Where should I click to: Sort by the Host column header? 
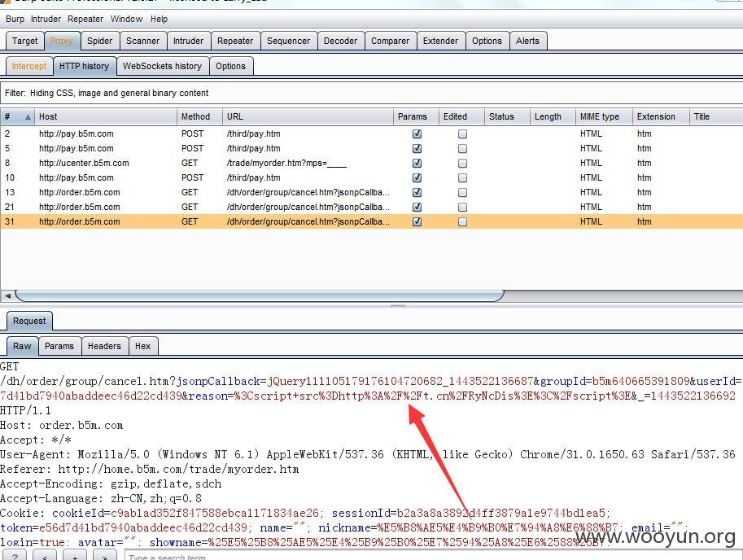tap(105, 116)
